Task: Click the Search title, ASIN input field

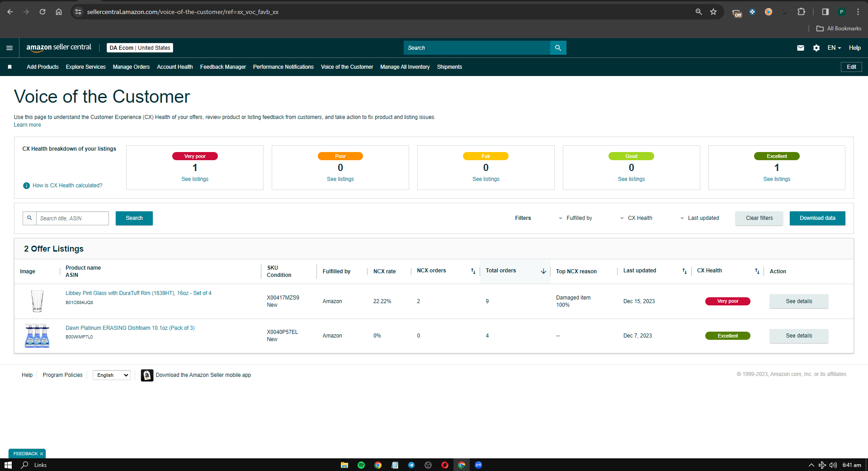Action: 72,218
